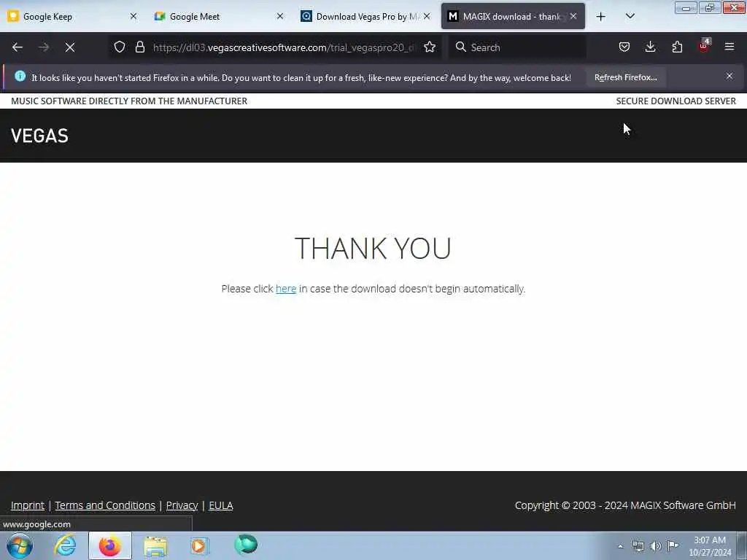Click the 'here' download link
Viewport: 747px width, 560px height.
286,289
